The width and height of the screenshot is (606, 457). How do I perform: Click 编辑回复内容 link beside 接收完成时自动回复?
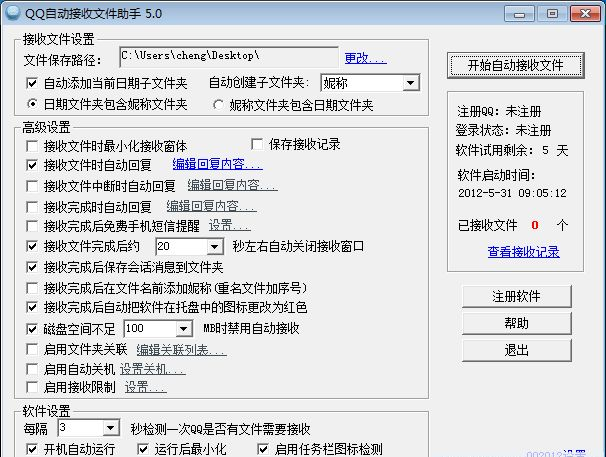(211, 206)
